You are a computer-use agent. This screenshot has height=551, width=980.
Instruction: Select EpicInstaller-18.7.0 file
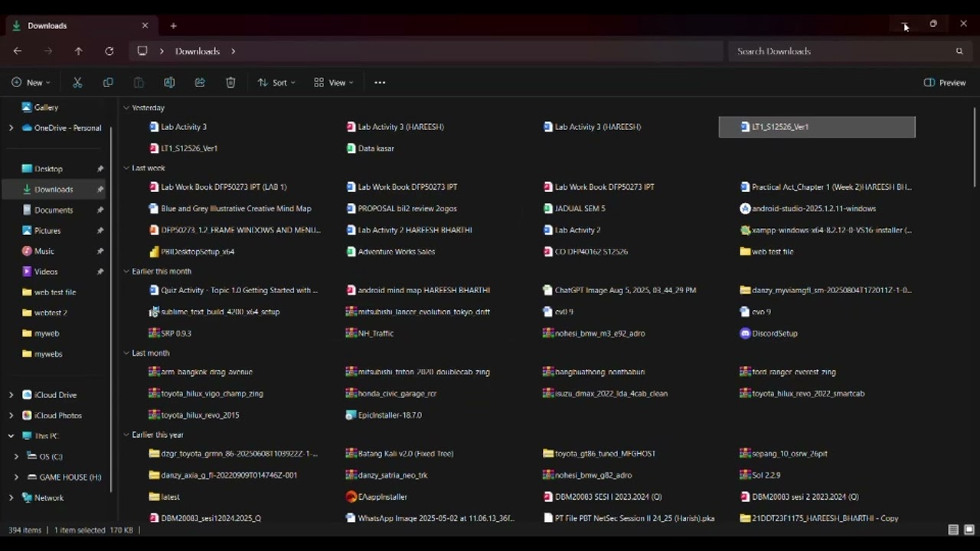384,415
